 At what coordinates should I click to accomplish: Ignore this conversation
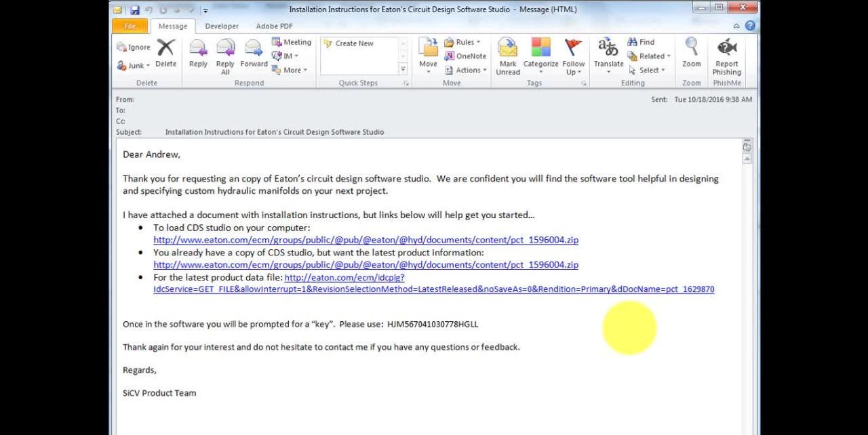134,47
